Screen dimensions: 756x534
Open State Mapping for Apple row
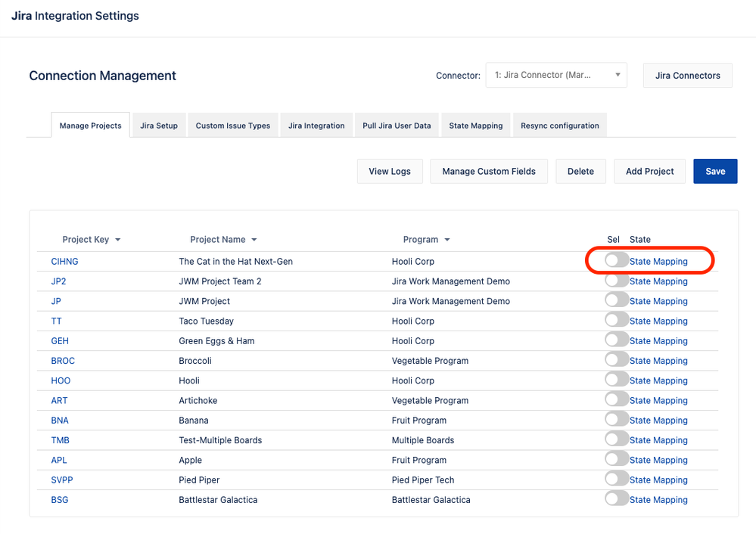658,461
